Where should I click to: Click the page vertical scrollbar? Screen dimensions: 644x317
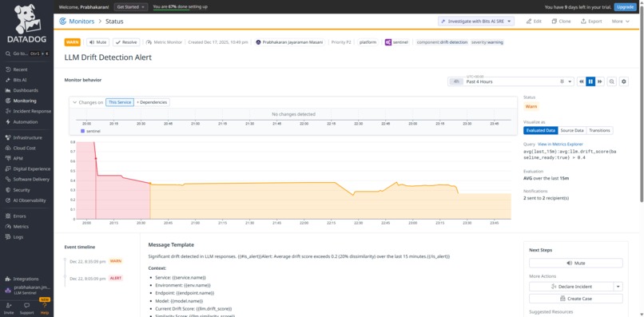coord(642,105)
